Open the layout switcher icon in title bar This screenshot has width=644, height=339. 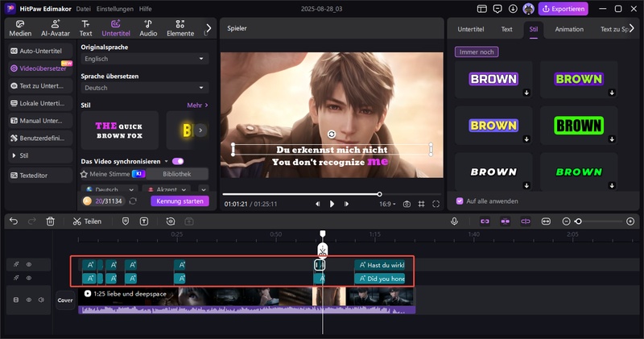[x=481, y=9]
